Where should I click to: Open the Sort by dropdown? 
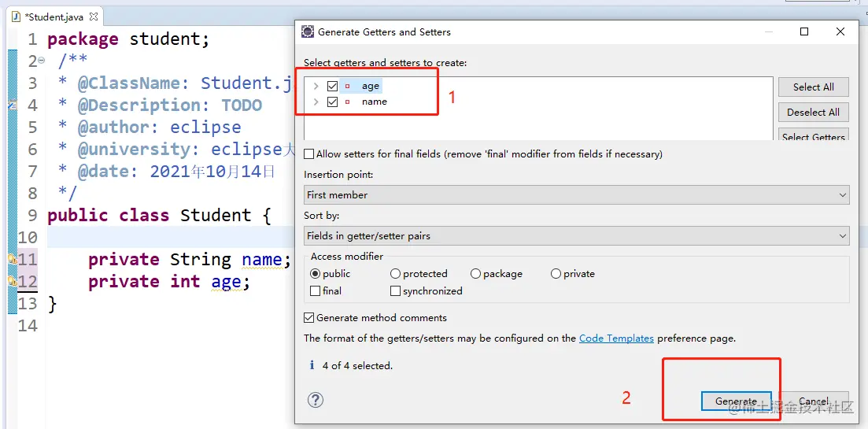[576, 236]
